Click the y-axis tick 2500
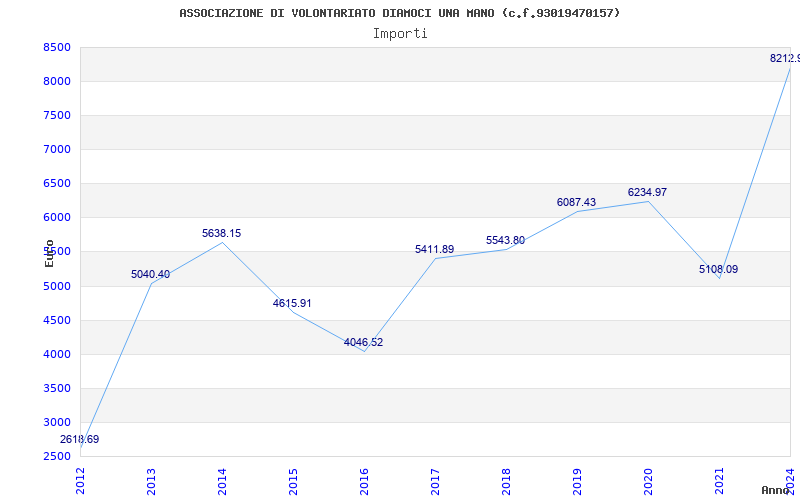Screen dimensions: 800x500 click(x=57, y=456)
